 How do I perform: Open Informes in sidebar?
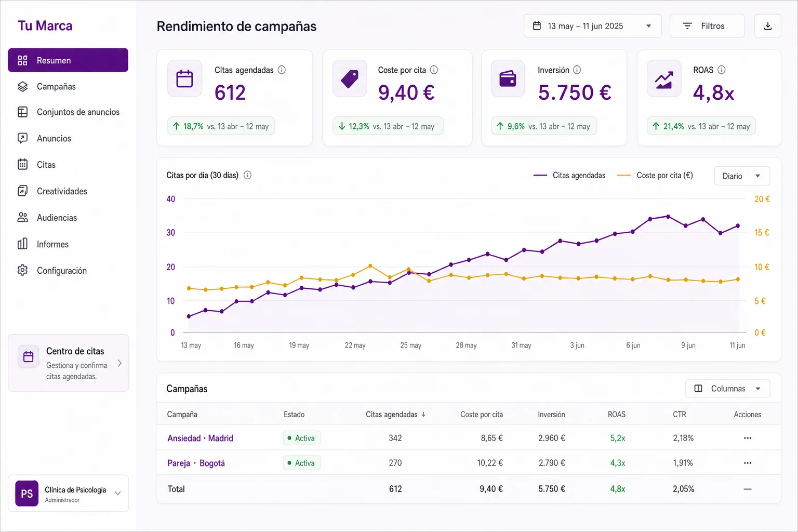[x=68, y=244]
